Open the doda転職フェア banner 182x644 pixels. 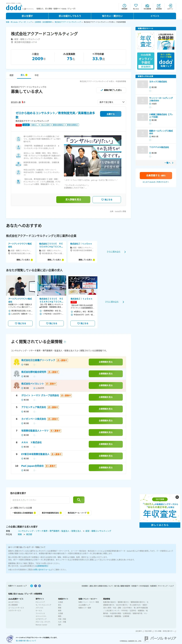[x=166, y=61]
